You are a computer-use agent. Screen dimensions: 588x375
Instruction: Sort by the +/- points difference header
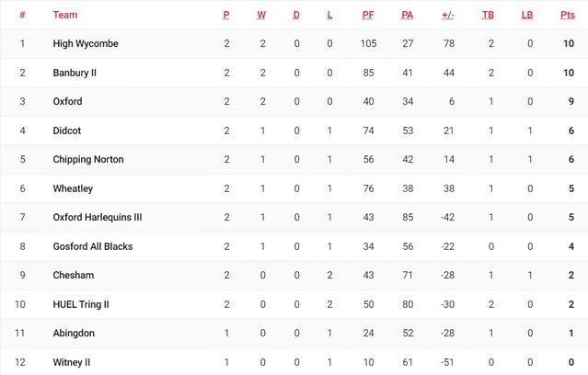(448, 16)
